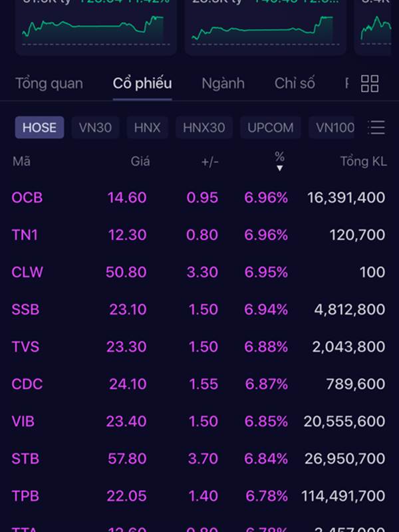Image resolution: width=399 pixels, height=532 pixels.
Task: Open the list filter menu icon
Action: (x=376, y=128)
